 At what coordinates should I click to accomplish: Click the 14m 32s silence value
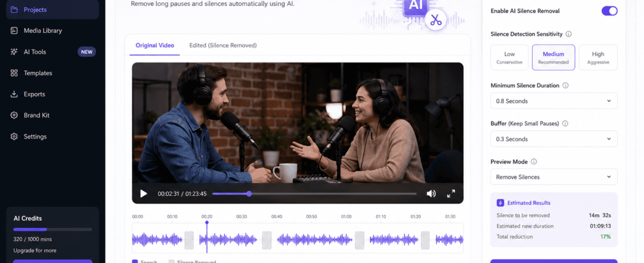coord(600,216)
